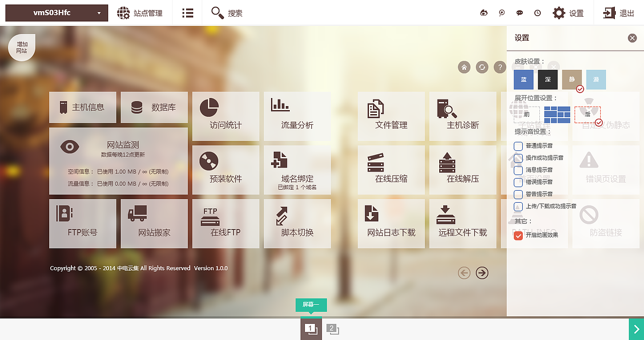Advance pages with the circled arrow button

pyautogui.click(x=482, y=273)
